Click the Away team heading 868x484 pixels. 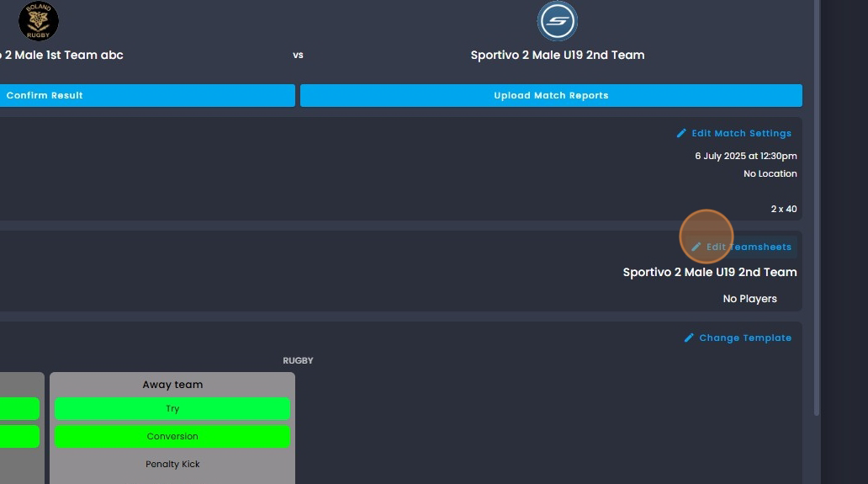pyautogui.click(x=172, y=385)
